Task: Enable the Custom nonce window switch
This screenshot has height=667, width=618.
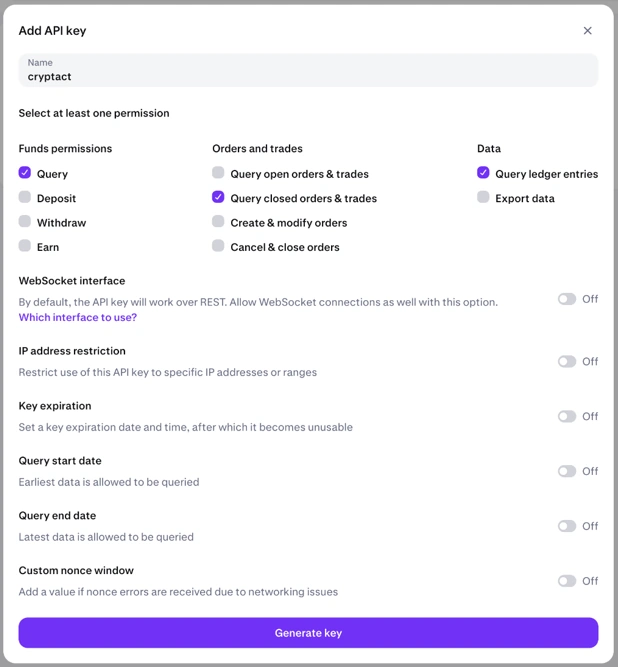Action: pyautogui.click(x=567, y=581)
